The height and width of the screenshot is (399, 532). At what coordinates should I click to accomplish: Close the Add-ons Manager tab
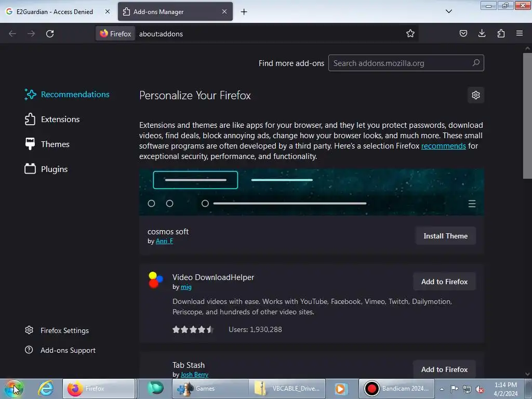224,11
